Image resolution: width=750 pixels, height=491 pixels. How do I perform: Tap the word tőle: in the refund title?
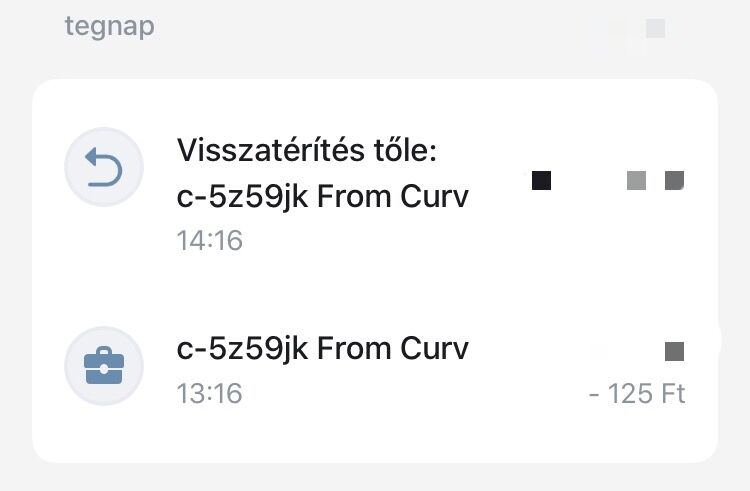click(406, 150)
